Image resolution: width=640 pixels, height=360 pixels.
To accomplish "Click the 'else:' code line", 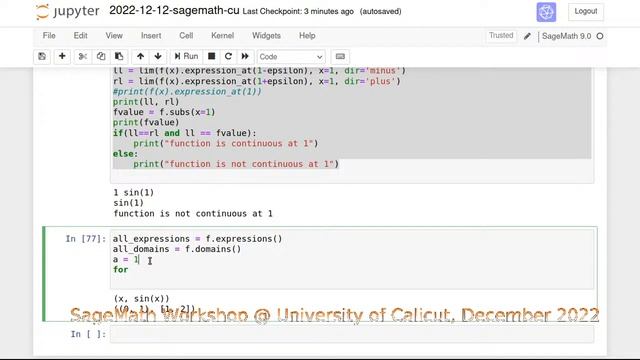I will pyautogui.click(x=125, y=154).
